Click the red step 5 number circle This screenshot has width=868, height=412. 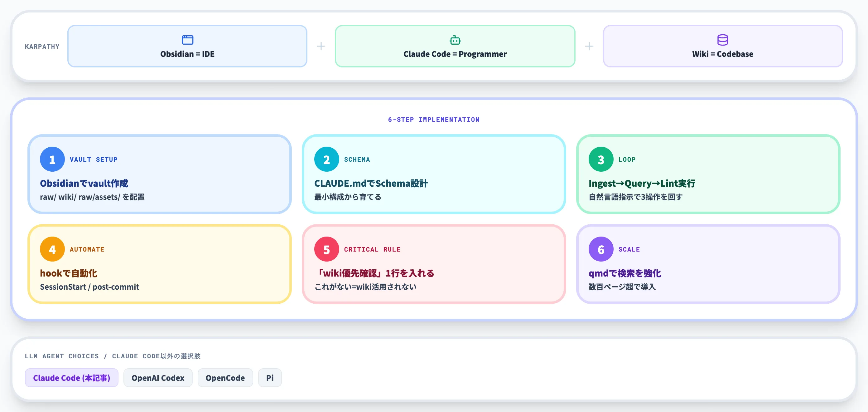pyautogui.click(x=326, y=249)
